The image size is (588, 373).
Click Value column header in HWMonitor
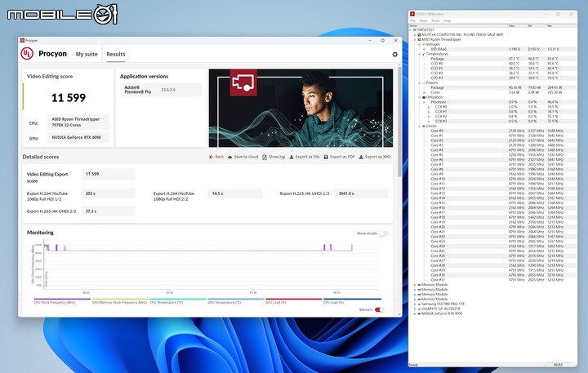[518, 26]
